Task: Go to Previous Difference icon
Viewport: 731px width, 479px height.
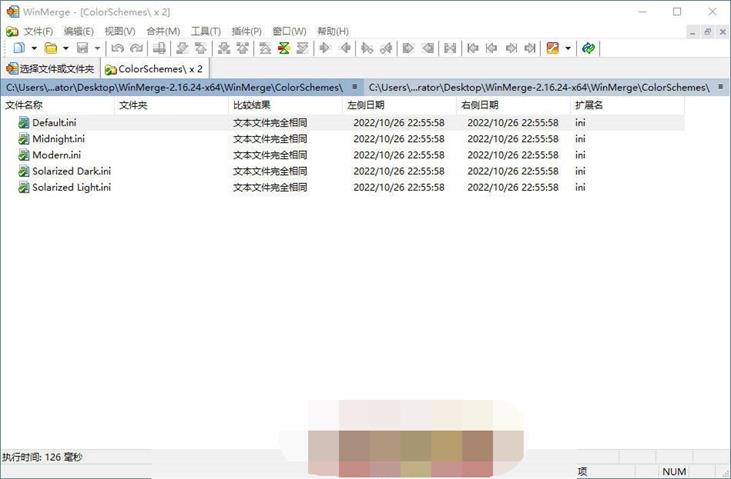Action: pos(200,48)
